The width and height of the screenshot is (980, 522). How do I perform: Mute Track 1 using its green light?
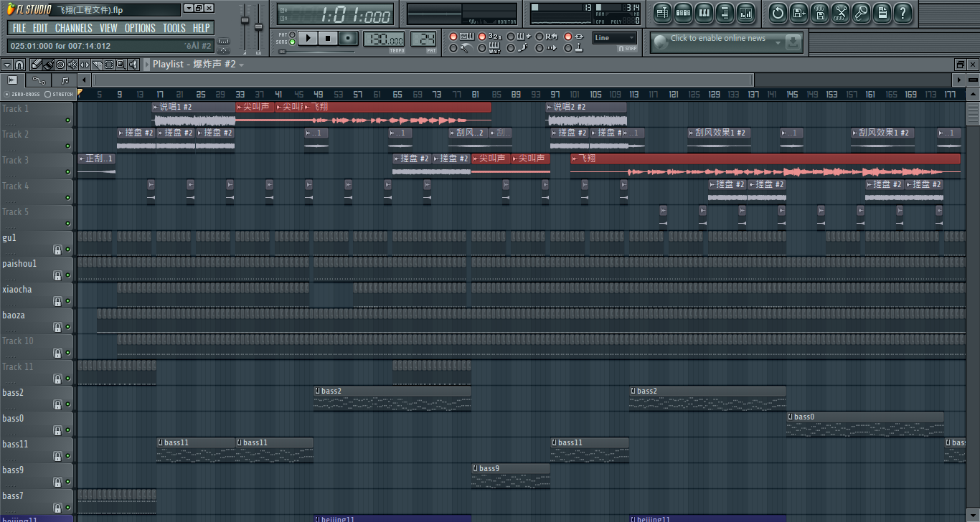(68, 120)
